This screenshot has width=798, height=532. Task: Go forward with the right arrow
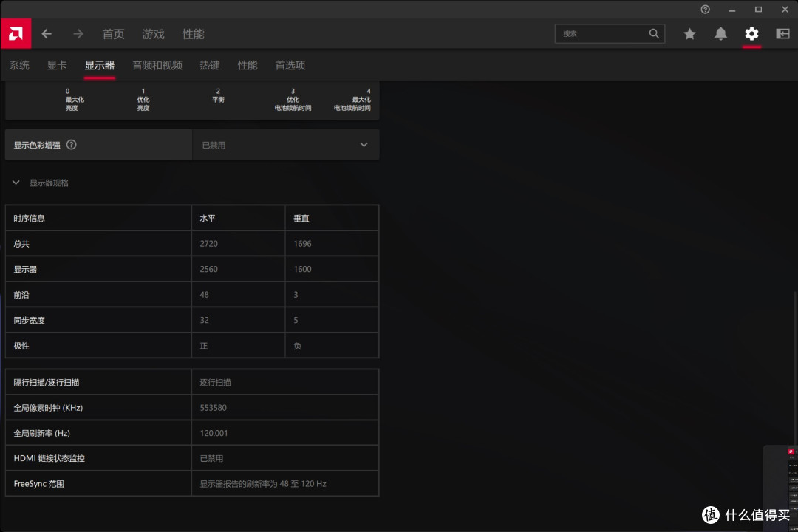pyautogui.click(x=78, y=33)
